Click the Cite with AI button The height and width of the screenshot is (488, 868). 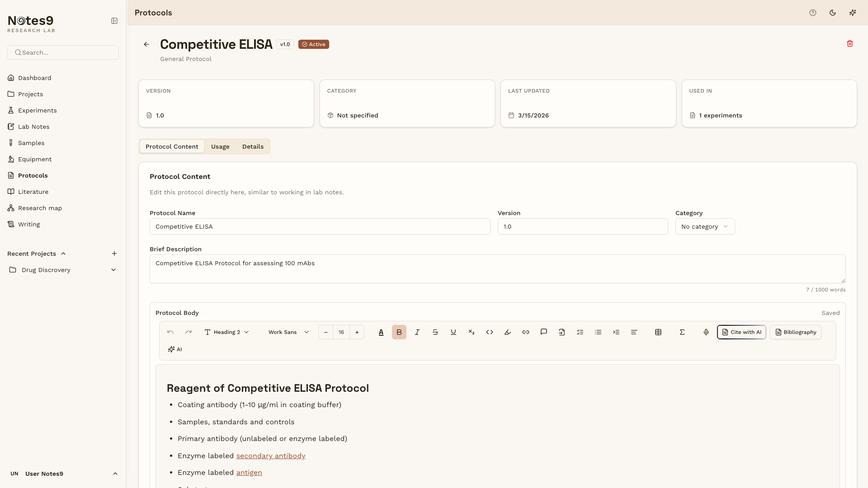741,332
